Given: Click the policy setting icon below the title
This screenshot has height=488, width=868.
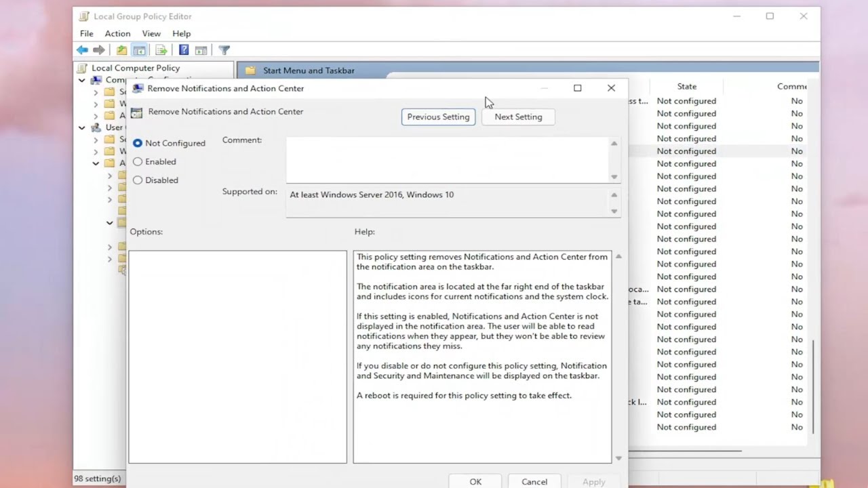Looking at the screenshot, I should (137, 113).
